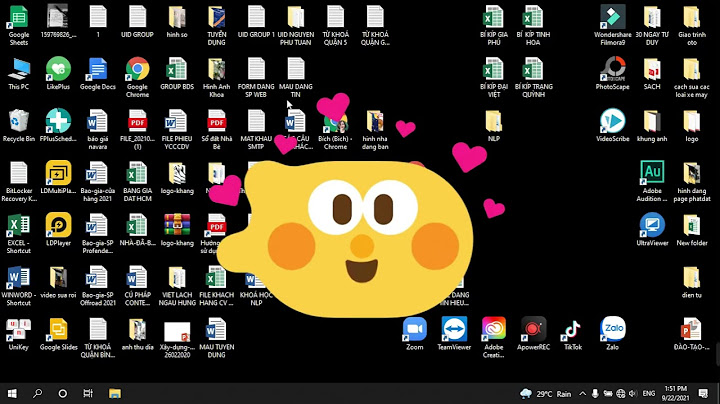The width and height of the screenshot is (720, 404).
Task: Open the Recycle Bin
Action: pyautogui.click(x=19, y=126)
